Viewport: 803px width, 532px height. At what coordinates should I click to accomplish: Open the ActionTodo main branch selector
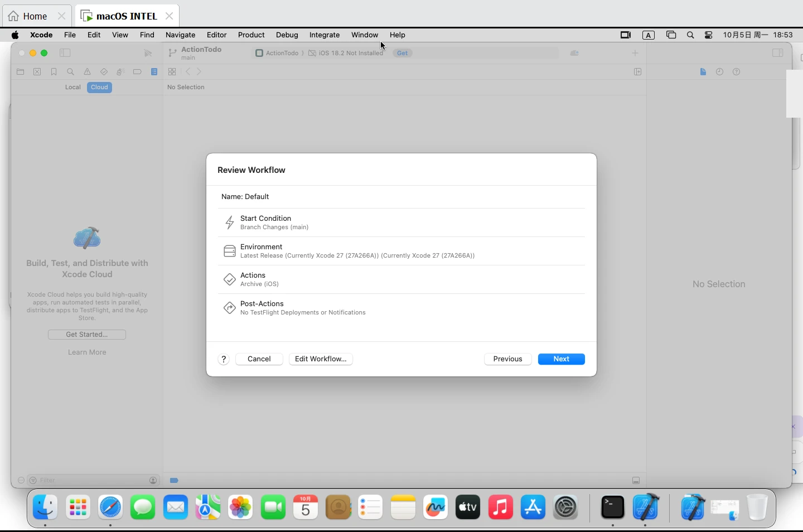195,53
